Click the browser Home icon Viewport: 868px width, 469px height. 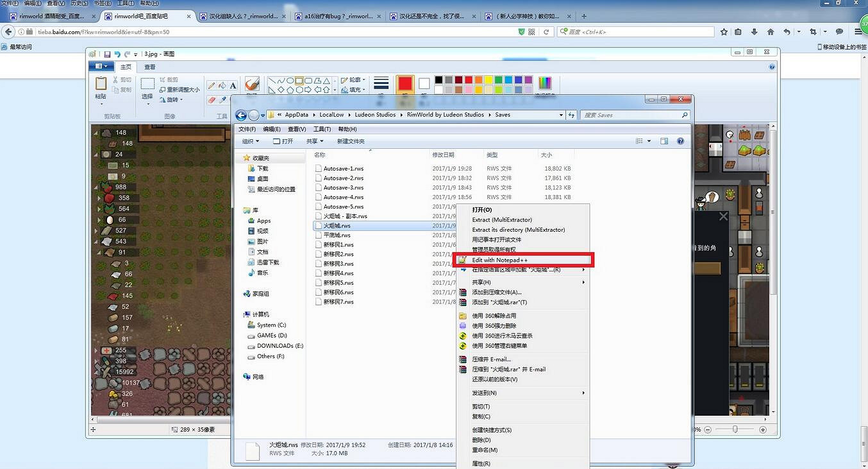click(x=771, y=31)
